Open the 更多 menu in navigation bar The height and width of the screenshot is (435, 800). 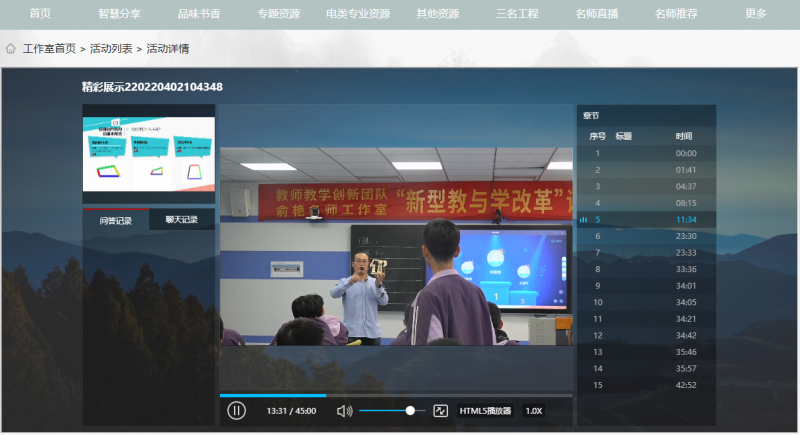point(755,14)
